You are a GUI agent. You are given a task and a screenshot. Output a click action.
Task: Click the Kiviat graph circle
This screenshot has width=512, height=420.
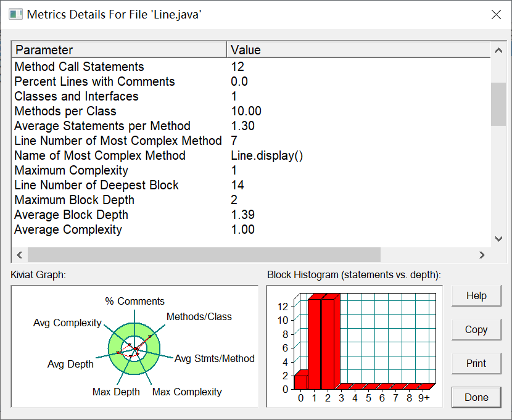coord(134,349)
